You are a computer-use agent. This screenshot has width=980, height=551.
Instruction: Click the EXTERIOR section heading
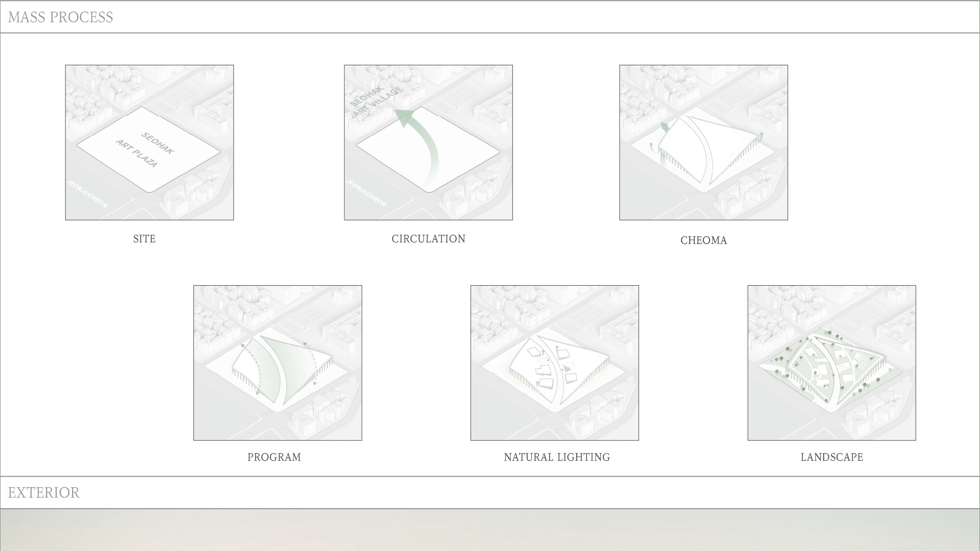click(x=44, y=493)
